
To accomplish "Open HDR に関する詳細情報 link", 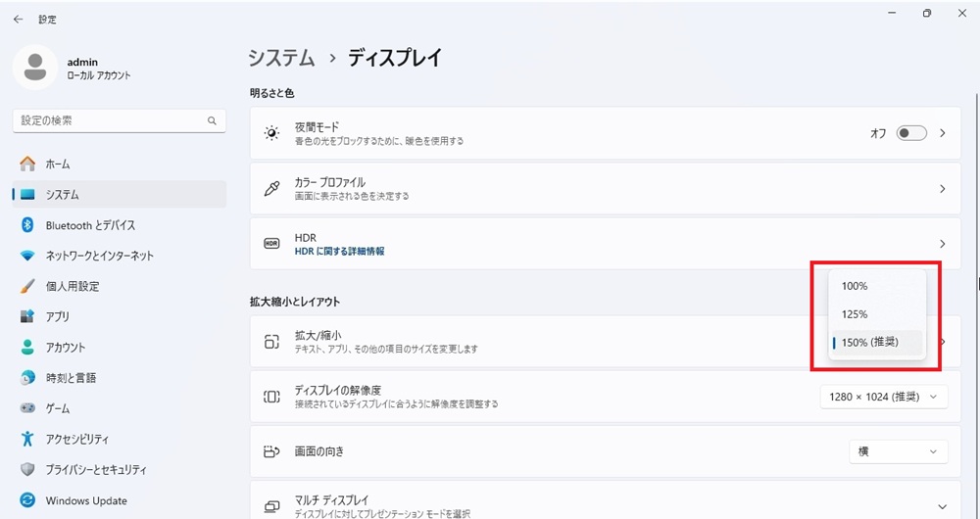I will coord(339,251).
